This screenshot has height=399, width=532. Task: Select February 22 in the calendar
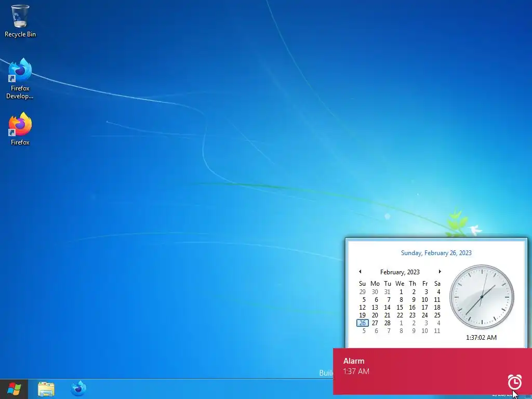400,315
